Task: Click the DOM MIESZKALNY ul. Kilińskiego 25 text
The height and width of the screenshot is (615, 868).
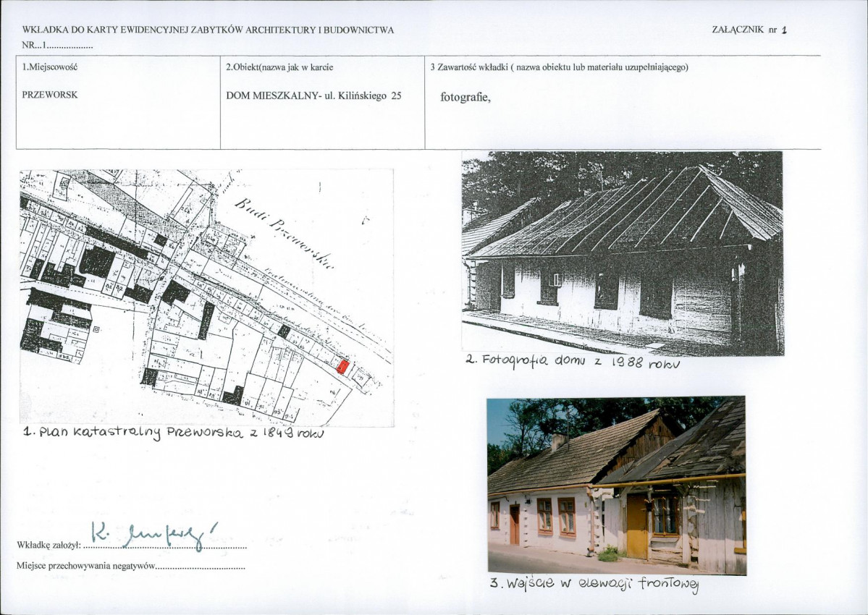Action: [314, 96]
